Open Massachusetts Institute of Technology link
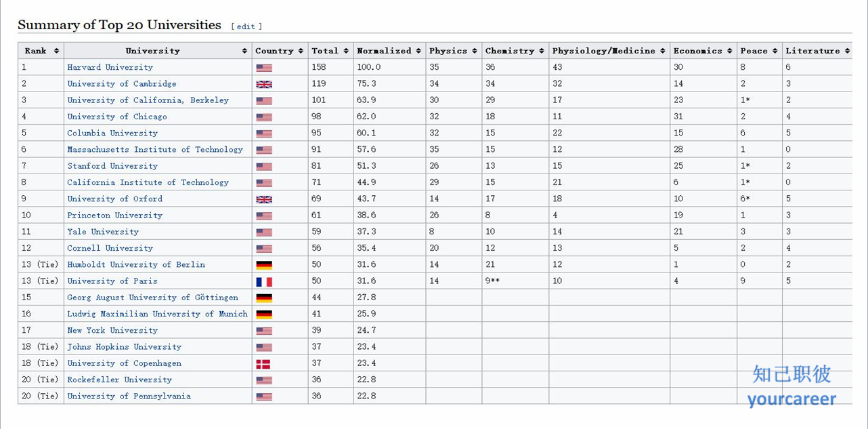The width and height of the screenshot is (868, 429). point(154,149)
